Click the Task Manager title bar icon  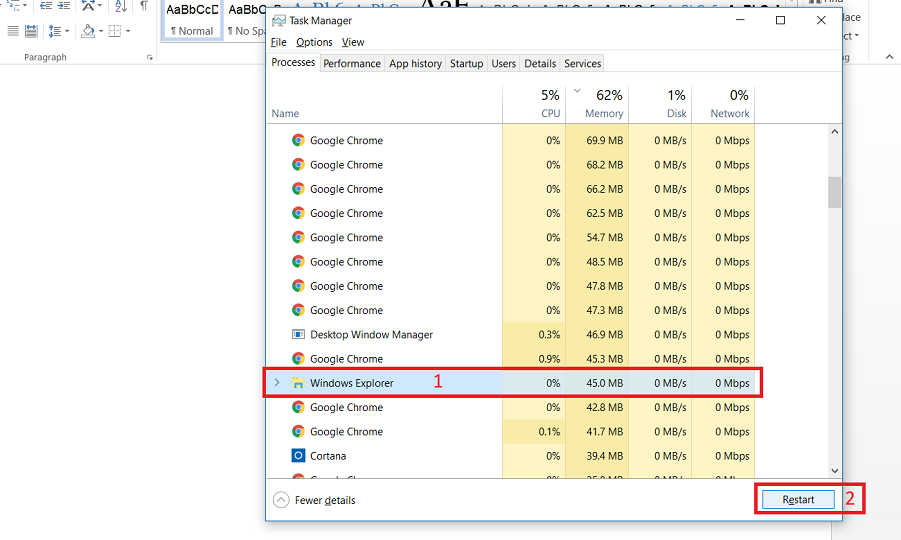pyautogui.click(x=279, y=21)
